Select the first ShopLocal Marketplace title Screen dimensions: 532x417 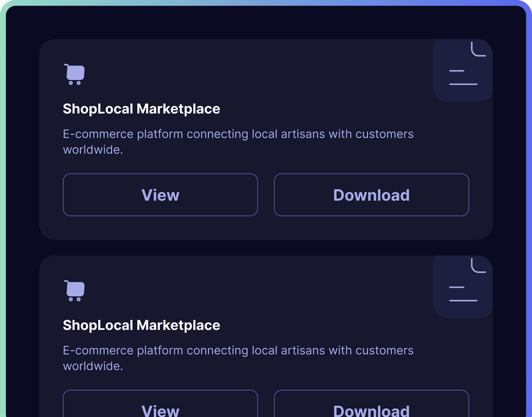141,109
